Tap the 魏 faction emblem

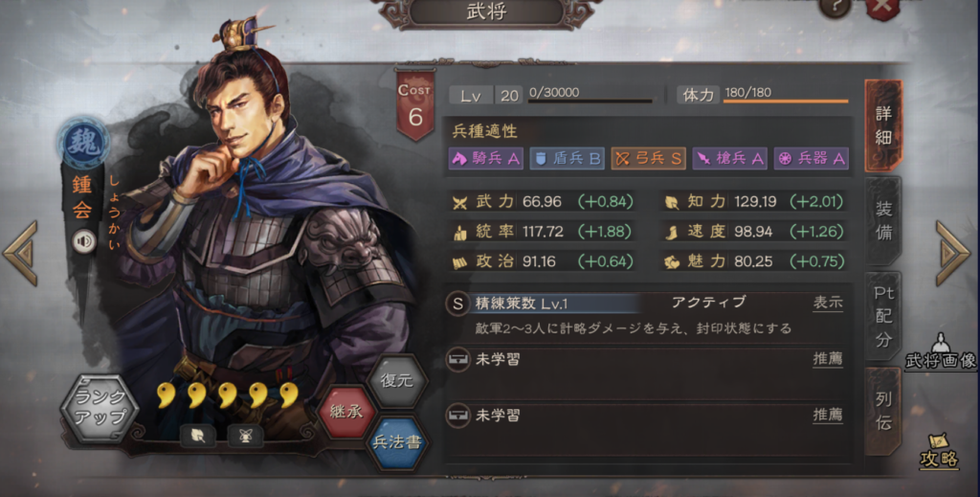[x=84, y=143]
